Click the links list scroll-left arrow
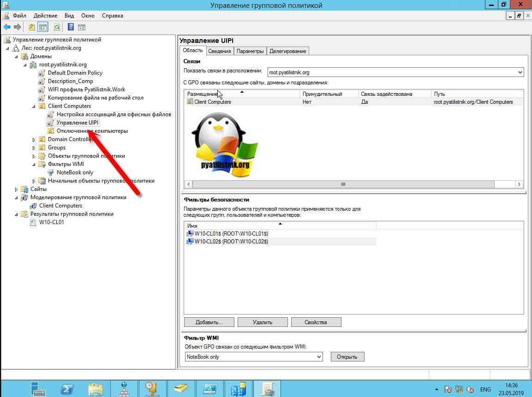This screenshot has width=532, height=397. coord(188,184)
